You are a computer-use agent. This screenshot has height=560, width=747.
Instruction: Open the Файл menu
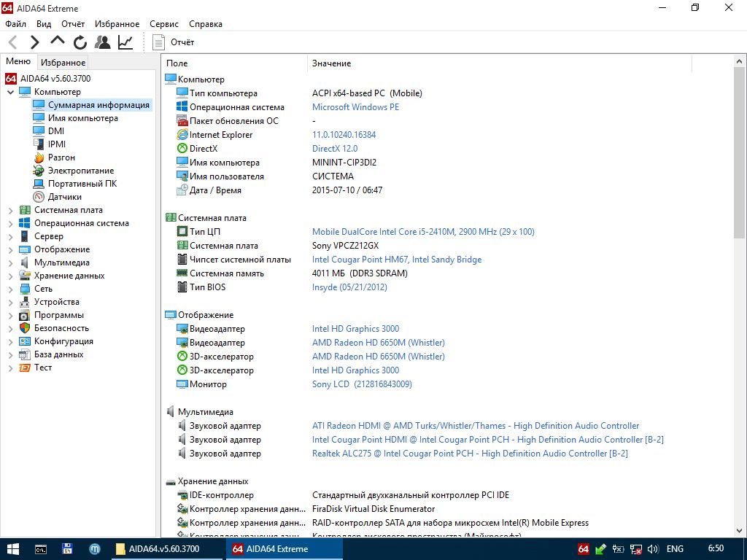pos(16,24)
